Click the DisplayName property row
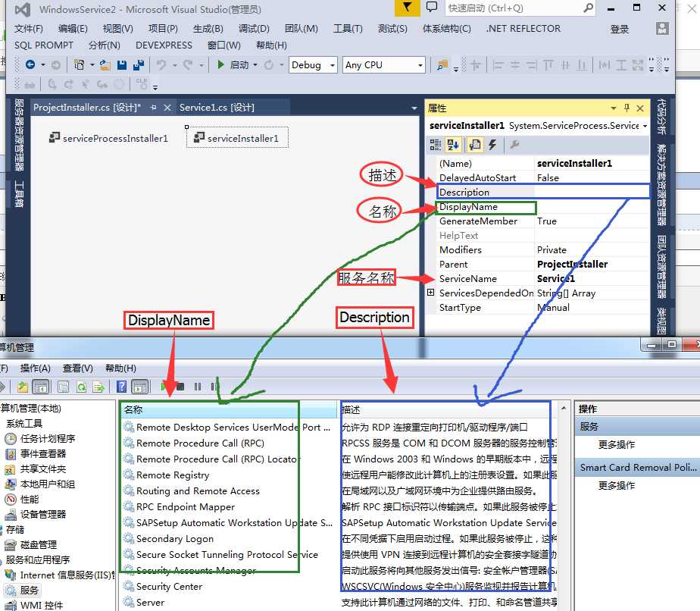The width and height of the screenshot is (700, 611). pyautogui.click(x=542, y=207)
